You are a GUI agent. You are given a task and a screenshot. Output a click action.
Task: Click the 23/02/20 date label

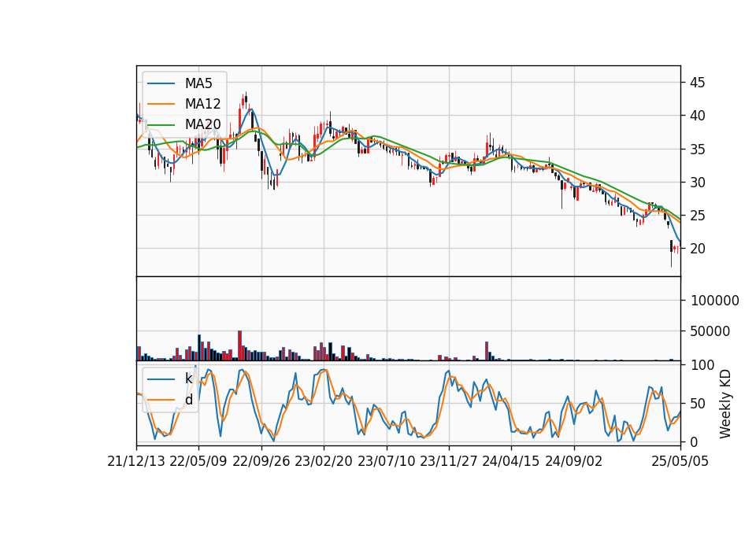pyautogui.click(x=324, y=462)
